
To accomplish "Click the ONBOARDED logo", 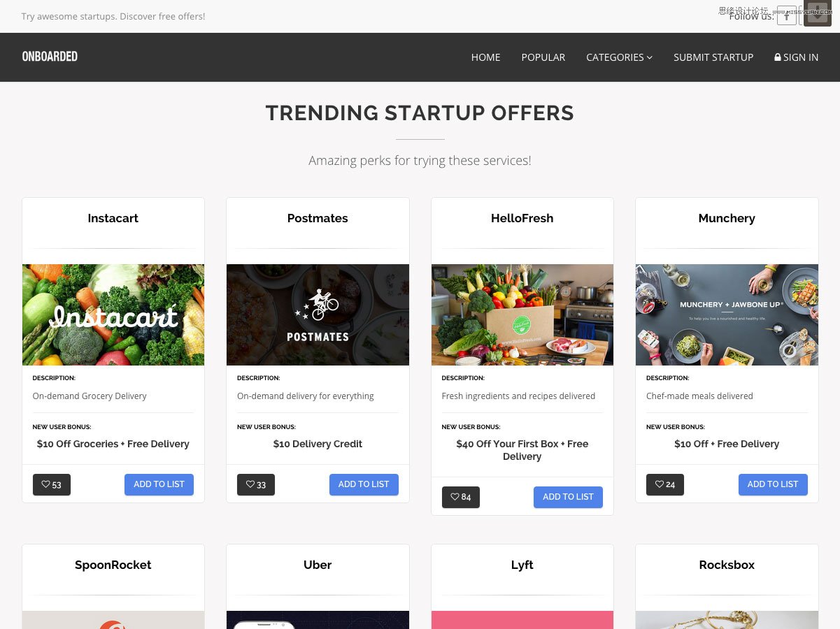I will (50, 57).
